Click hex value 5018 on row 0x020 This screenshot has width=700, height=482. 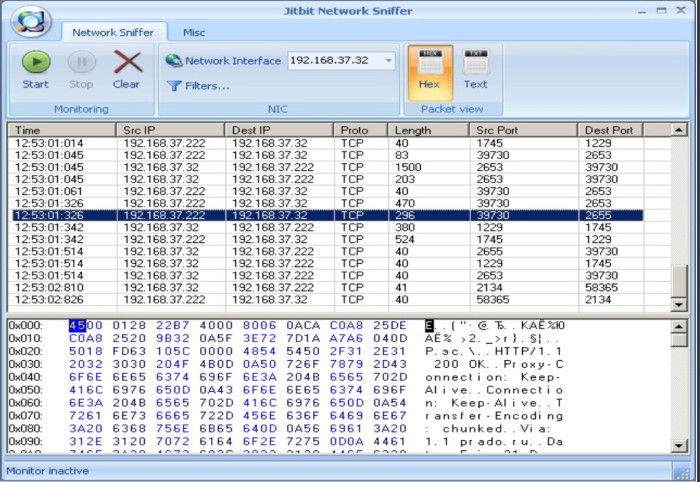click(x=86, y=351)
